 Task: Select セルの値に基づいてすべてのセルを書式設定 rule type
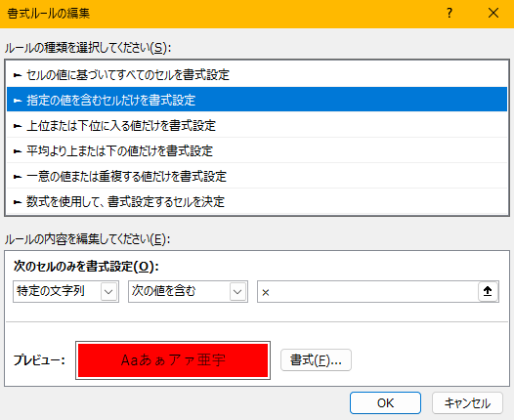pyautogui.click(x=257, y=74)
